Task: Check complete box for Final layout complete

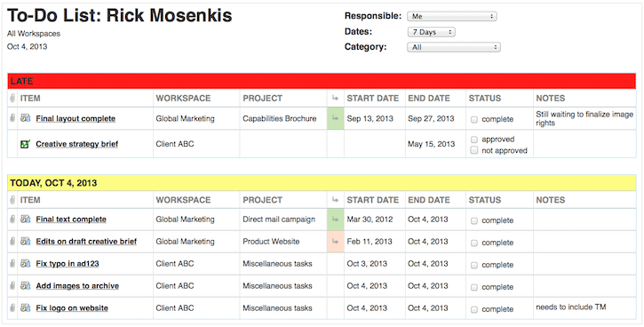Action: pos(474,120)
